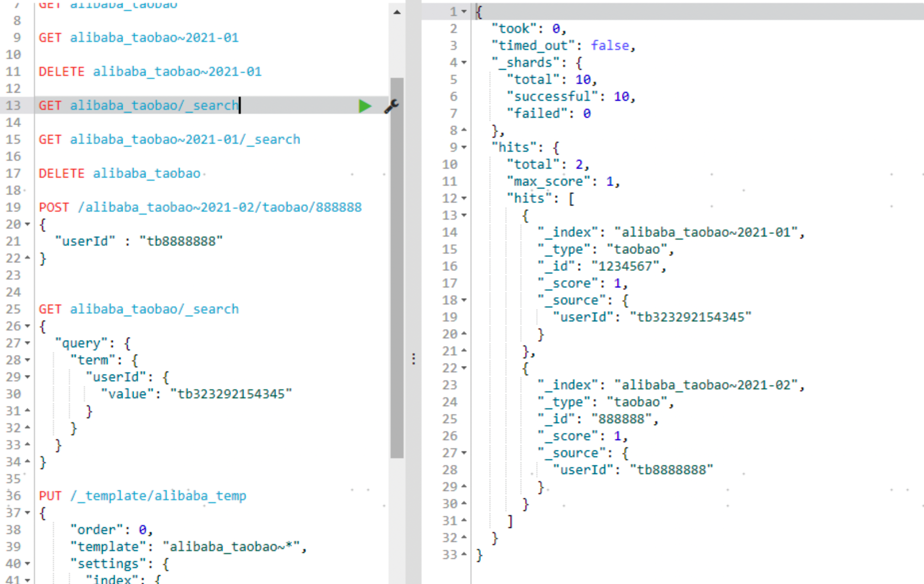Click the PUT /_template/alibaba_temp request
The width and height of the screenshot is (924, 584).
pos(143,496)
